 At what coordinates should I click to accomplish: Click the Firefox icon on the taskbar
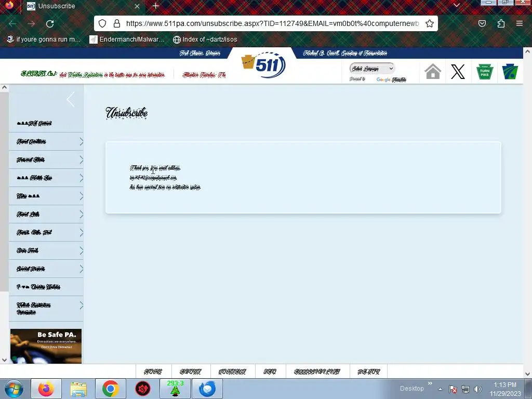[x=46, y=389]
